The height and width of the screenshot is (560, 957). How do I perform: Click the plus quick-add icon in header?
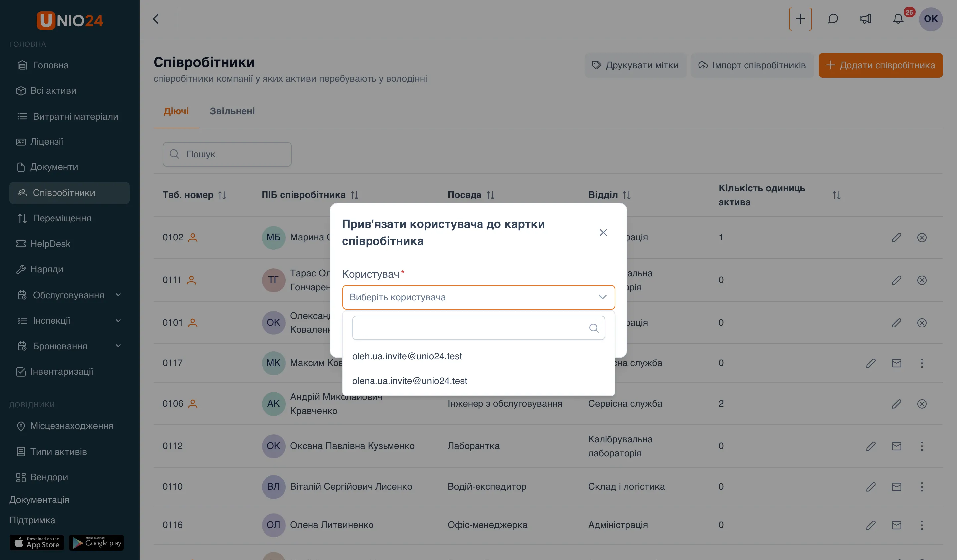800,19
